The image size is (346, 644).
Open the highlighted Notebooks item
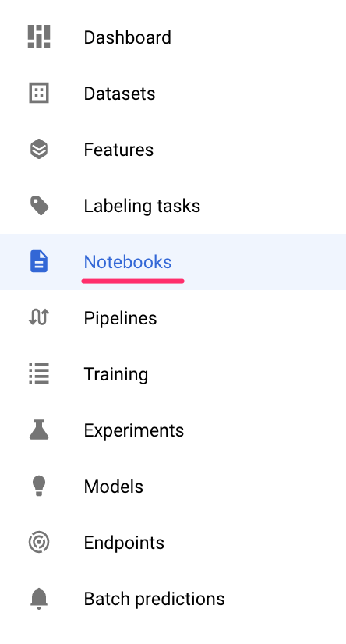(x=173, y=262)
